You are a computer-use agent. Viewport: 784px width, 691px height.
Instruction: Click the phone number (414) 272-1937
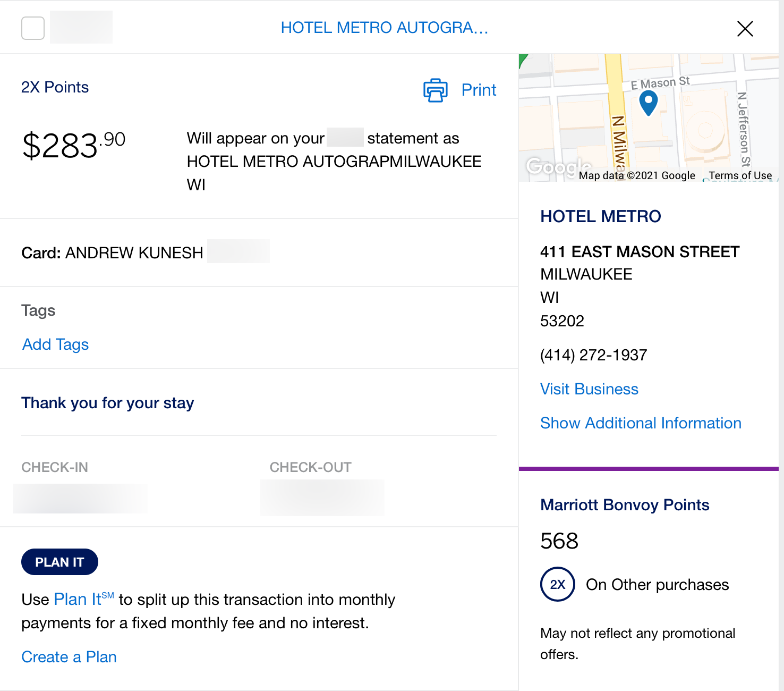click(593, 355)
